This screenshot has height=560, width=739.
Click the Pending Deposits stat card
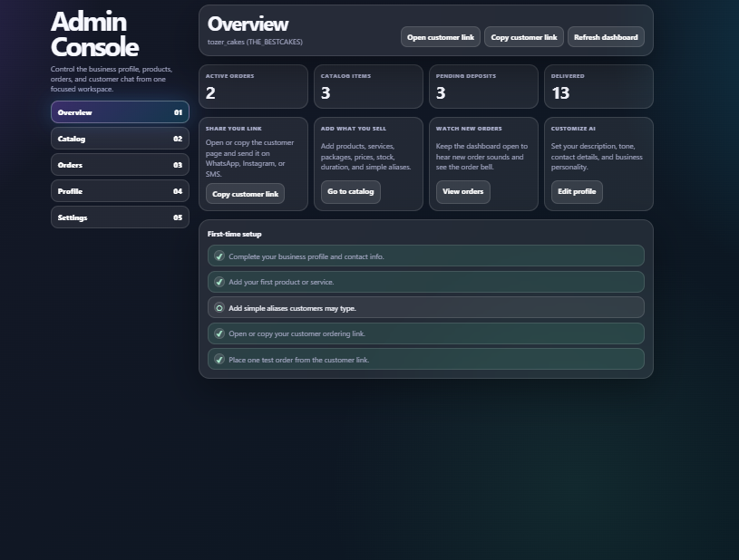(x=483, y=87)
